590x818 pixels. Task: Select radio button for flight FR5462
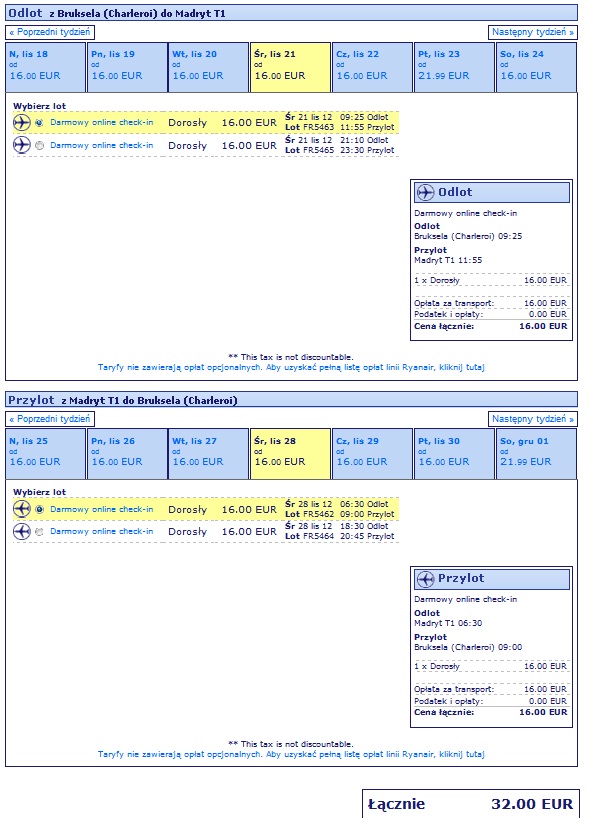(39, 509)
